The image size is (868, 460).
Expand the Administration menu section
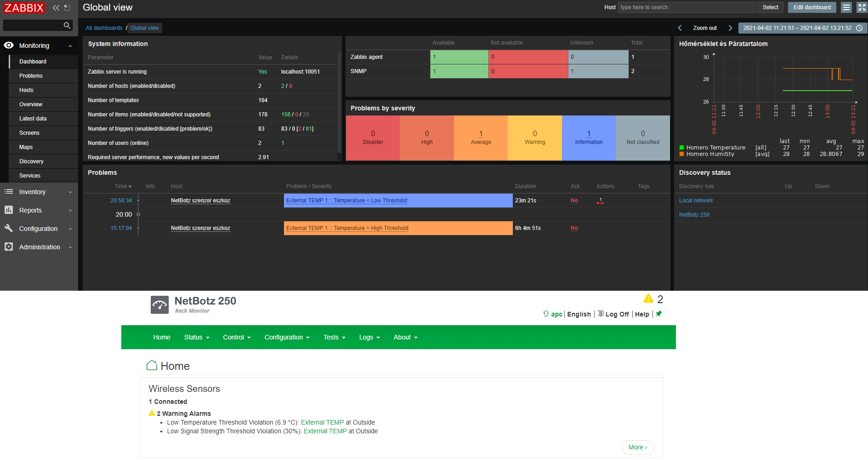70,247
